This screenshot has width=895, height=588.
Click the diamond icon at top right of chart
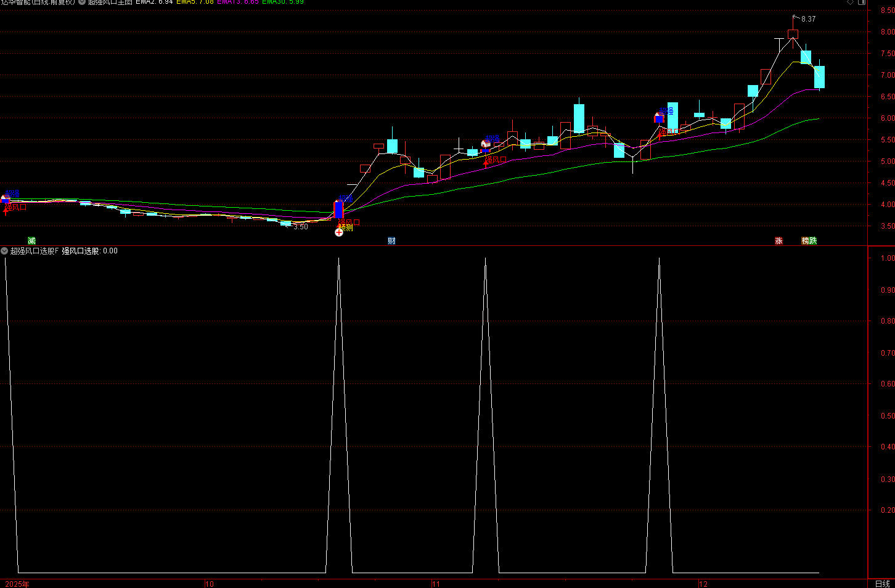coord(851,2)
